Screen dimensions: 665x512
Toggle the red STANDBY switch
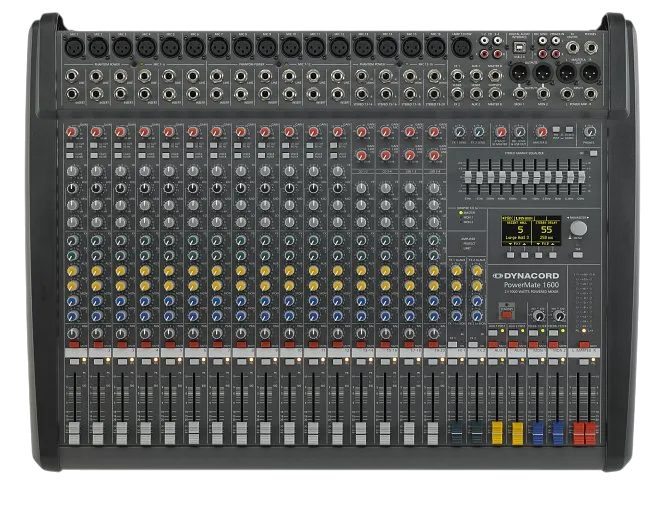506,314
